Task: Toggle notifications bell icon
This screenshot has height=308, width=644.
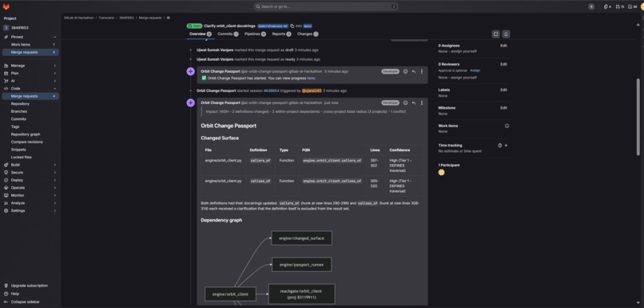Action: [x=506, y=34]
